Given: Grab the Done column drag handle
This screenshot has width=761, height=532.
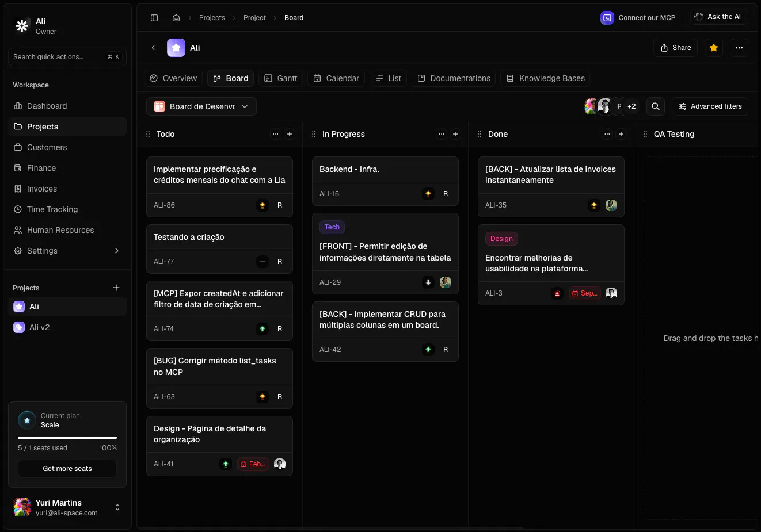Looking at the screenshot, I should (x=480, y=134).
